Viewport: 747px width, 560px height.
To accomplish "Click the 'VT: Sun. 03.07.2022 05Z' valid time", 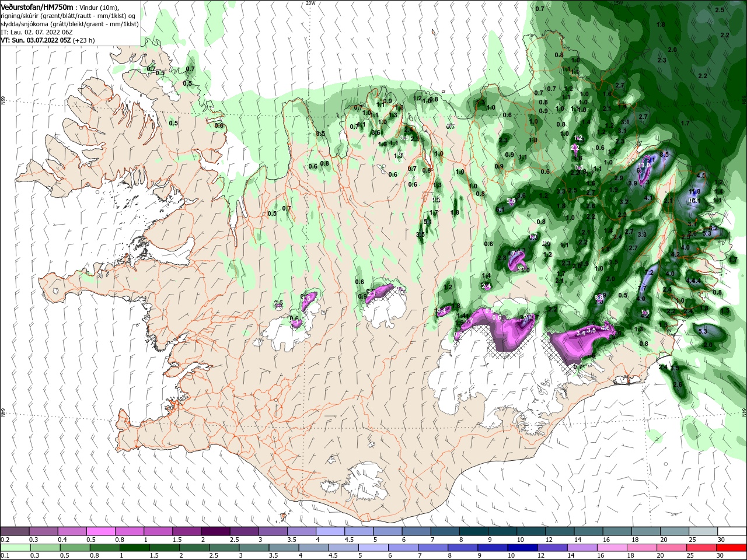I will tap(36, 40).
